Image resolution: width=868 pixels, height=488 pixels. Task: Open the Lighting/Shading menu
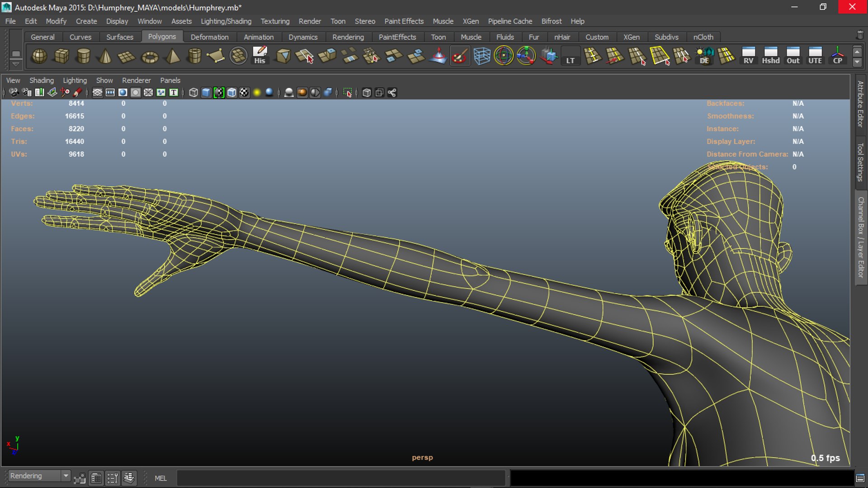[x=226, y=21]
